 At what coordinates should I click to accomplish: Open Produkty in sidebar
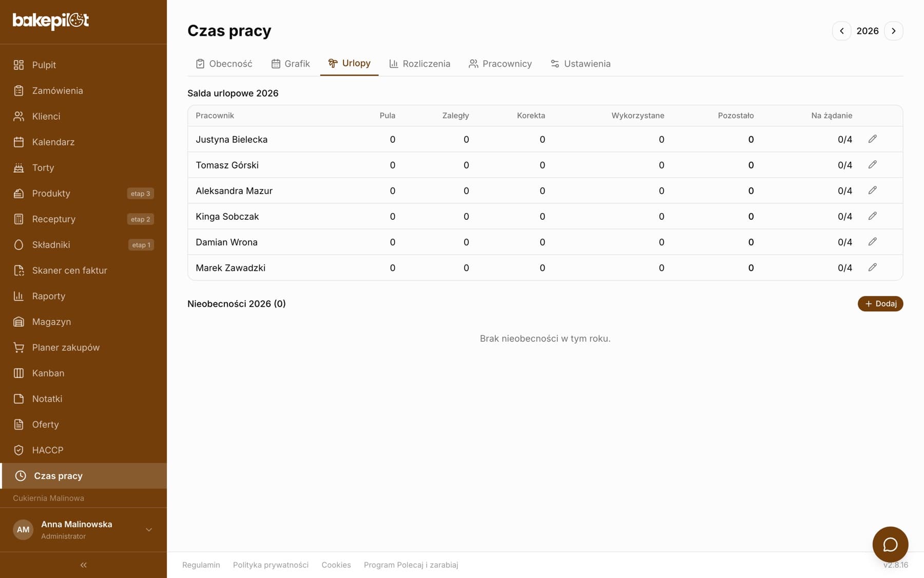[83, 193]
